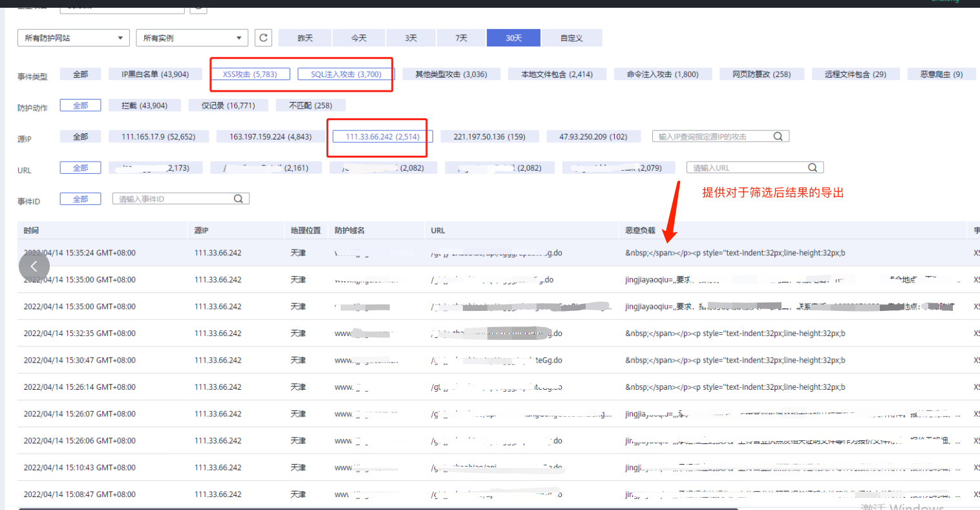Select 全部 in the 事件ID row

click(81, 198)
